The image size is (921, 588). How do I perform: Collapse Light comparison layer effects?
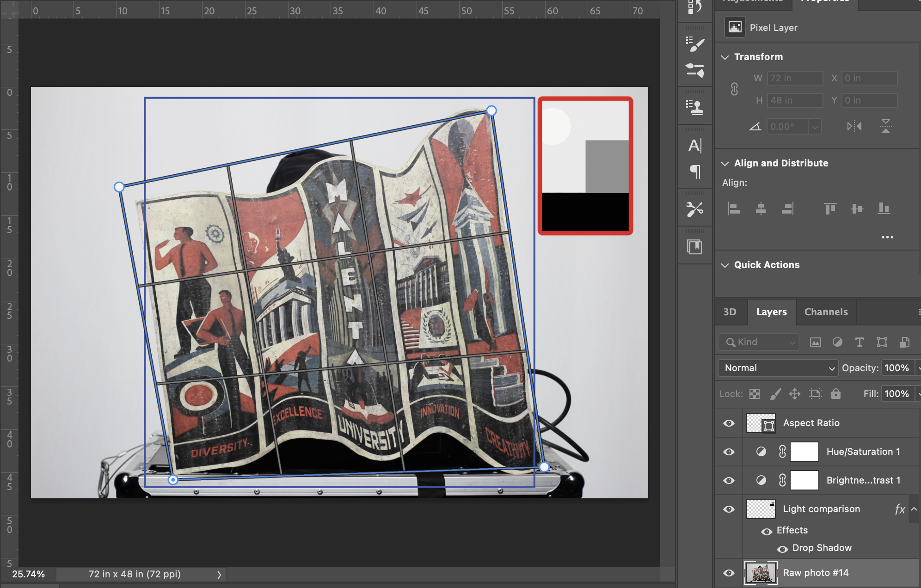tap(914, 509)
